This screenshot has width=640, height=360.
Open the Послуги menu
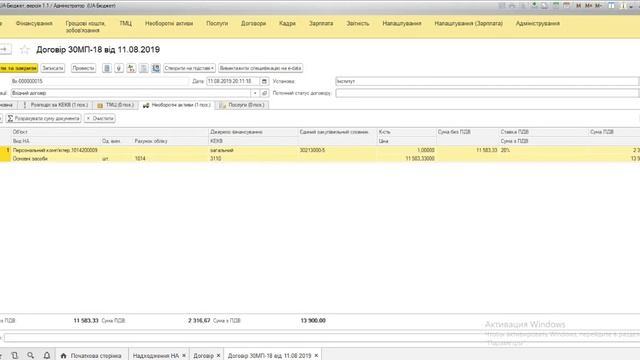click(217, 24)
